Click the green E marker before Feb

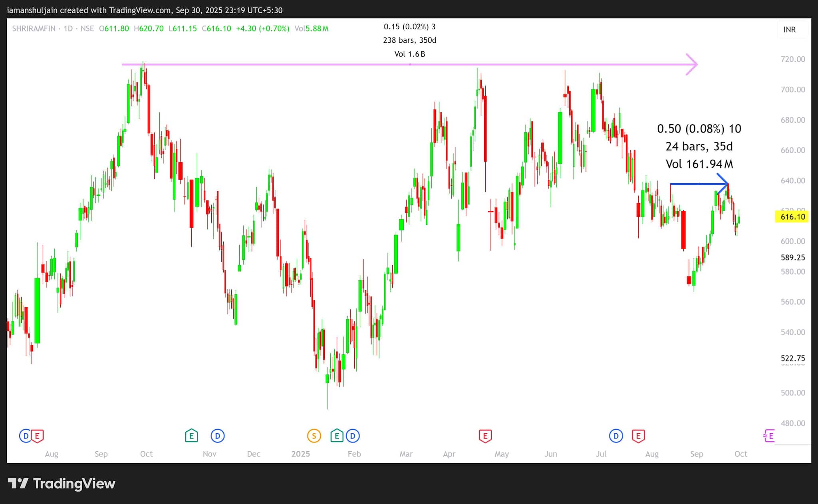[x=337, y=436]
